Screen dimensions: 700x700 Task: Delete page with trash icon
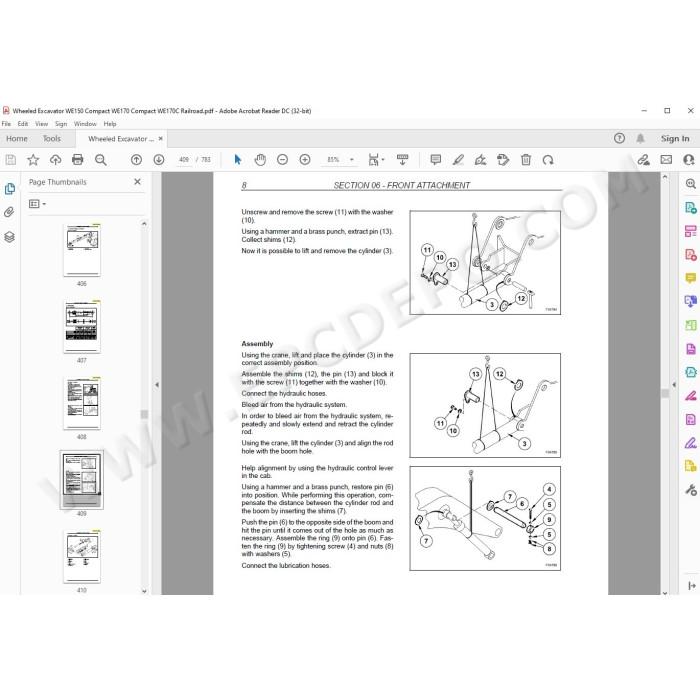[x=526, y=159]
